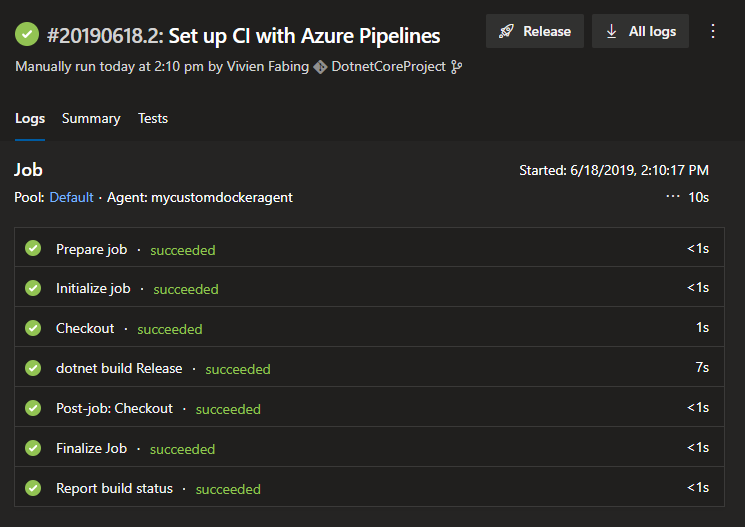The height and width of the screenshot is (527, 745).
Task: Click the succeeded status of Prepare job
Action: point(183,250)
